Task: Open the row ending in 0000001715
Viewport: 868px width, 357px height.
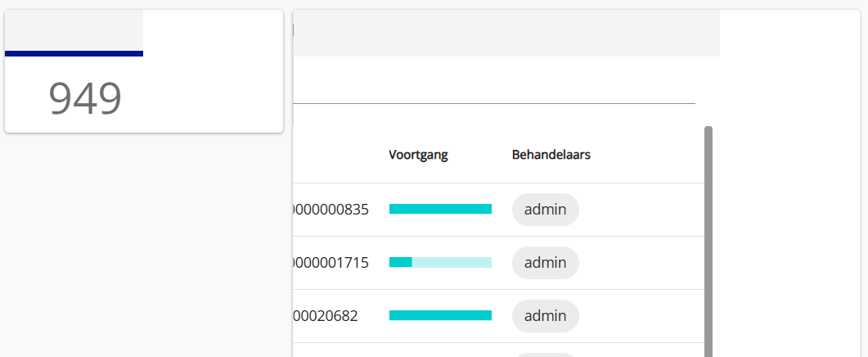Action: click(x=331, y=263)
